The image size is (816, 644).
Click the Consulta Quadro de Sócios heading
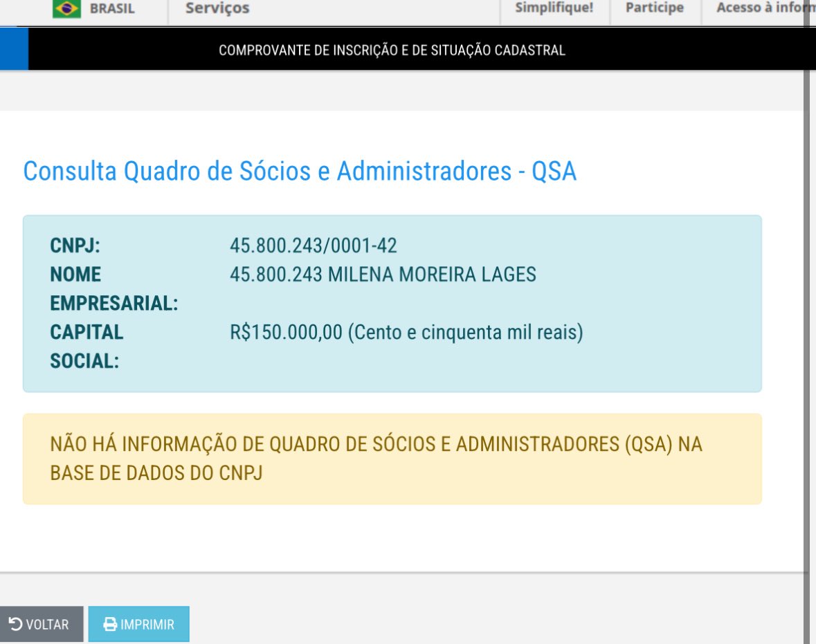(x=300, y=171)
